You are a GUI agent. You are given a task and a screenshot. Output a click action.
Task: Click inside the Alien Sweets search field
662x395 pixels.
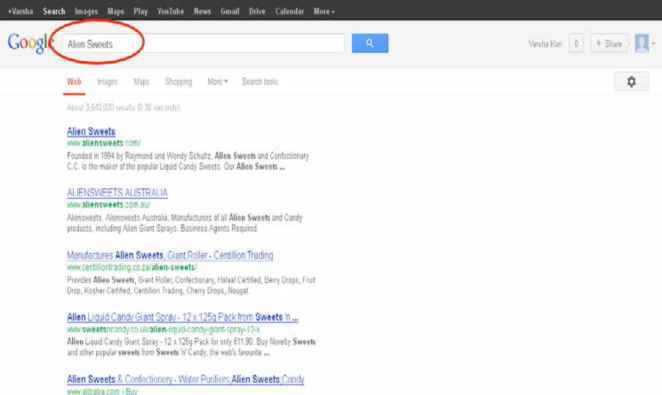coord(203,44)
